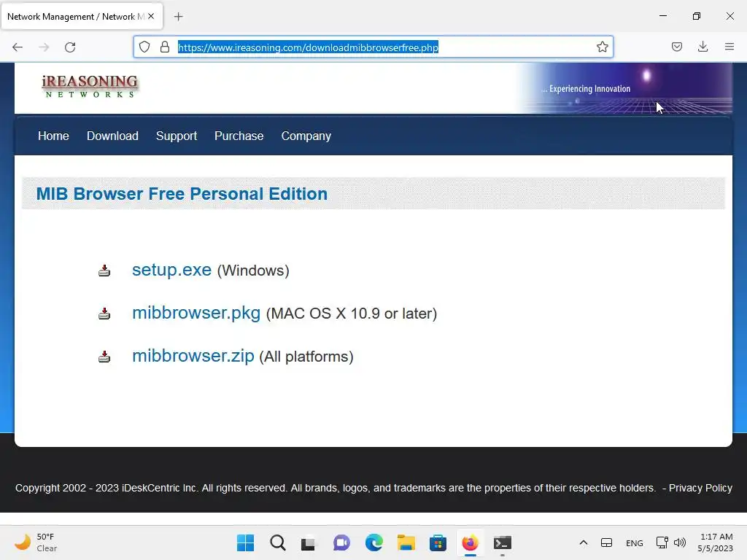Launch Microsoft Edge from the taskbar
The width and height of the screenshot is (747, 560).
[374, 542]
